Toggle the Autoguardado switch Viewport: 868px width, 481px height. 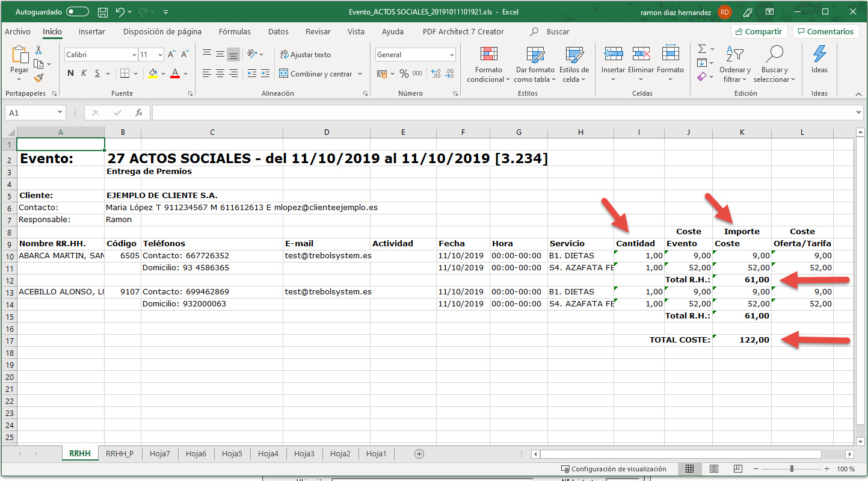coord(78,12)
